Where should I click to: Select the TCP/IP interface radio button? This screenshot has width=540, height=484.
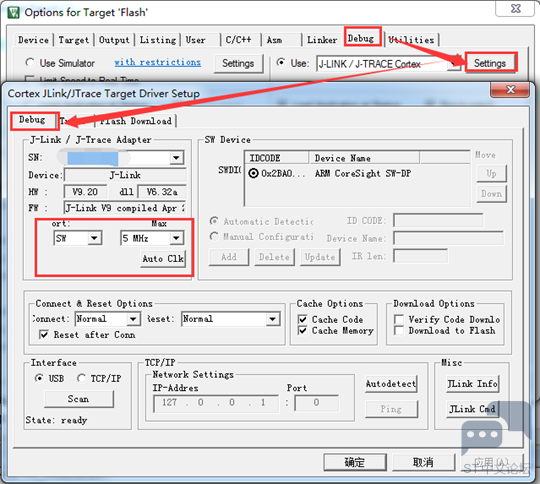pos(81,378)
